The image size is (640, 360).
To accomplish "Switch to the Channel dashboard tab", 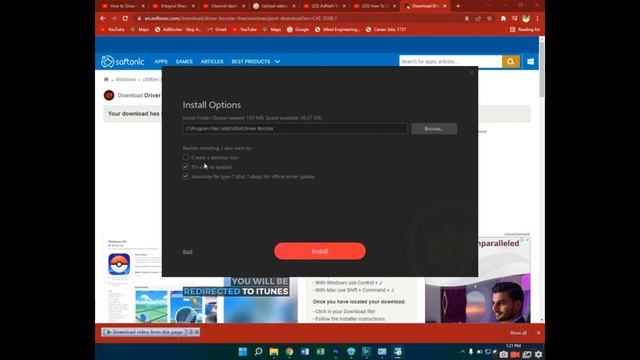I will pyautogui.click(x=222, y=6).
